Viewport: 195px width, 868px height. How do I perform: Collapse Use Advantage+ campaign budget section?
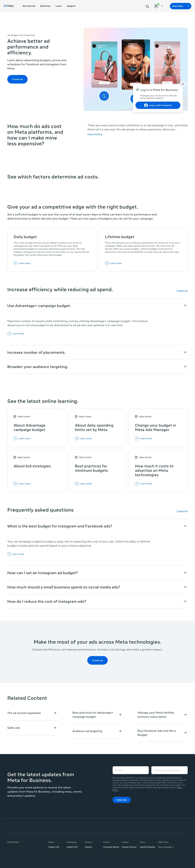pyautogui.click(x=185, y=306)
